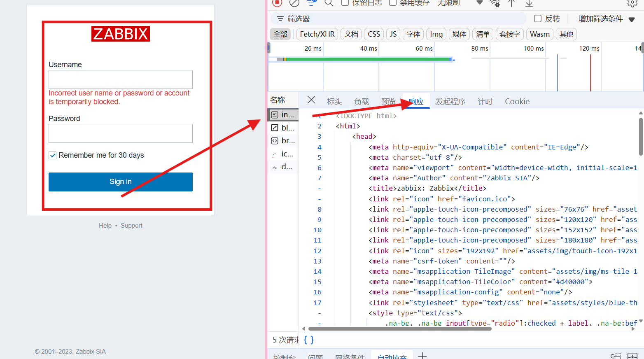Toggle 保留日志 preserve log checkbox
The height and width of the screenshot is (359, 644).
tap(345, 3)
